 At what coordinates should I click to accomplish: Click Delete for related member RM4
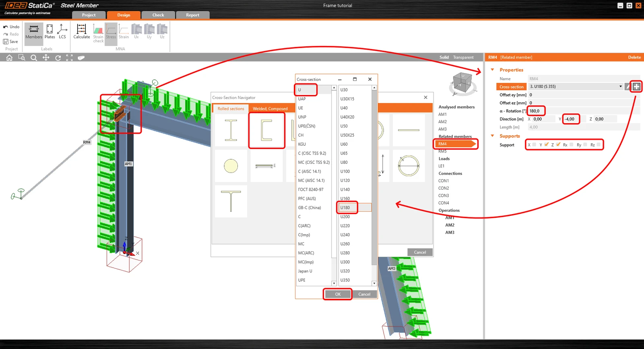pos(634,57)
